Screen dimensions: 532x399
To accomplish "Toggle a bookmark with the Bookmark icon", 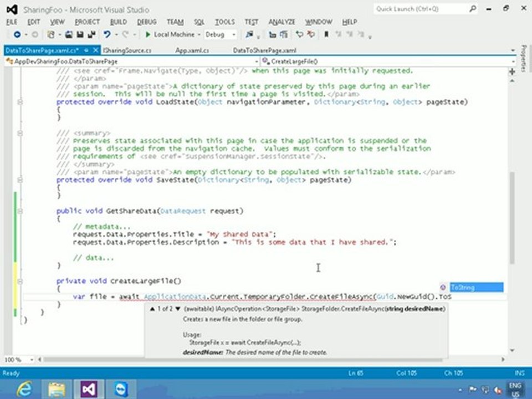I will point(326,34).
